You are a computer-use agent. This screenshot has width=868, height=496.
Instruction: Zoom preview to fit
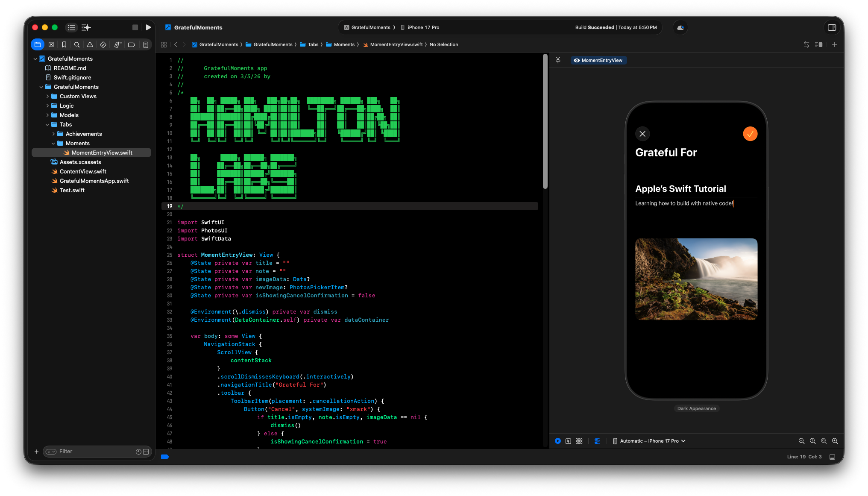point(824,441)
